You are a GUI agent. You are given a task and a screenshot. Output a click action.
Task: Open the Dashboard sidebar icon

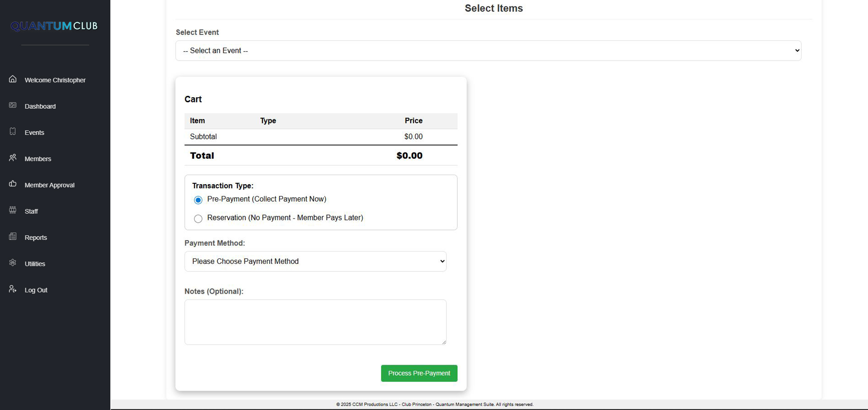click(13, 105)
